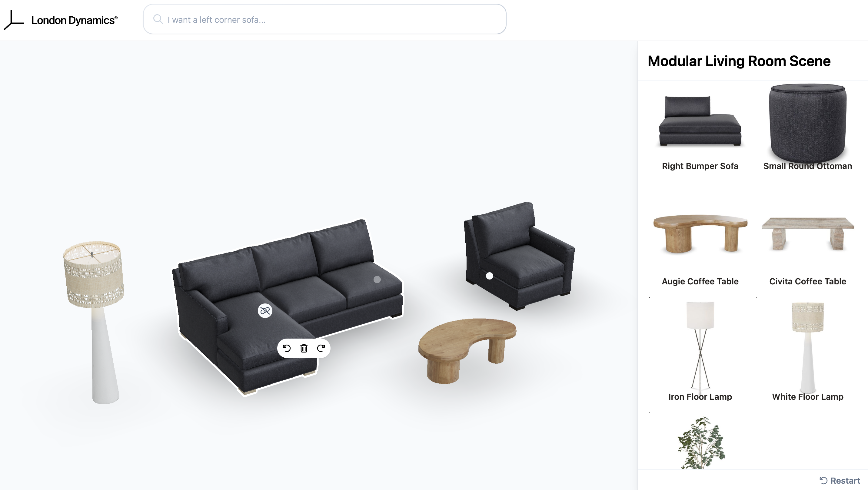The height and width of the screenshot is (490, 868).
Task: Click the Restart button
Action: coord(840,481)
